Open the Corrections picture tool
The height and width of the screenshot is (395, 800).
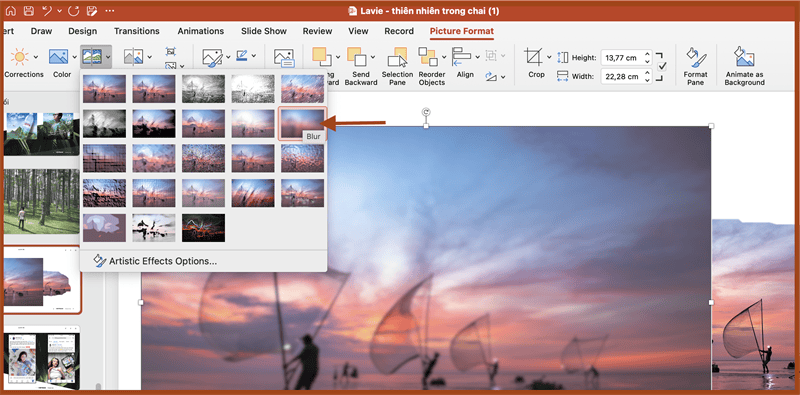coord(19,57)
